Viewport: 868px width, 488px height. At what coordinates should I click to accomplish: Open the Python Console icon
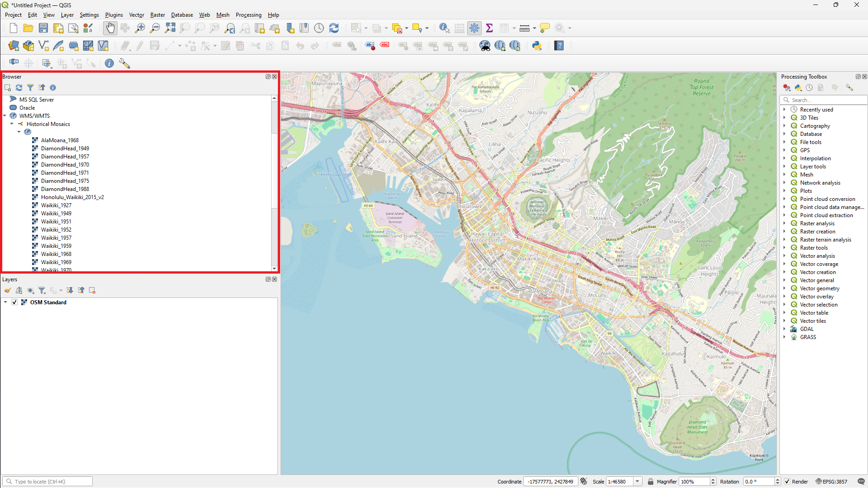point(537,46)
